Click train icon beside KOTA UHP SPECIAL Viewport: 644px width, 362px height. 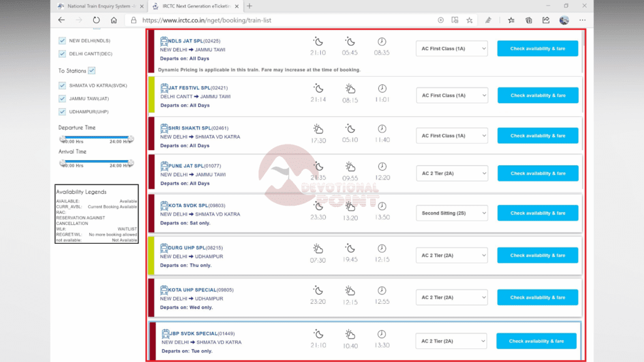click(164, 289)
